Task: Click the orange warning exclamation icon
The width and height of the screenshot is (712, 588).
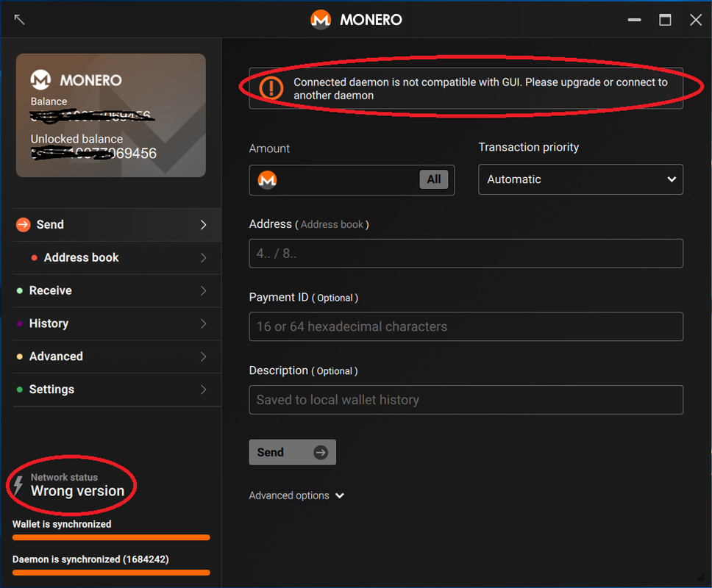Action: click(271, 88)
